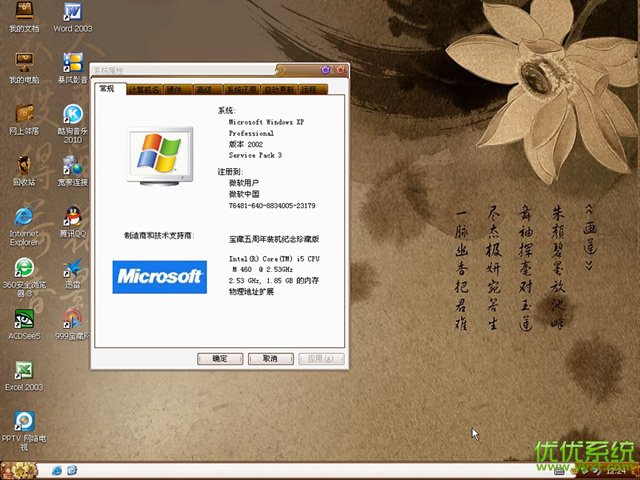This screenshot has width=640, height=480.
Task: Click the show desktop quick launch icon
Action: 72,470
